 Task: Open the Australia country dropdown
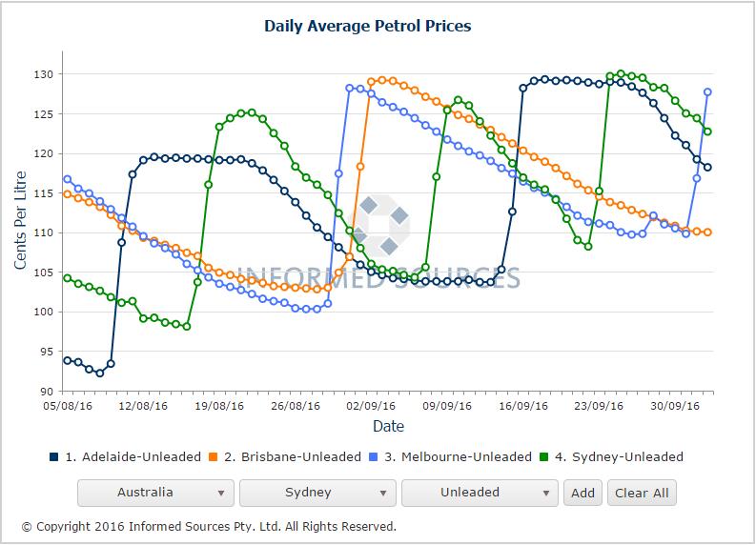pyautogui.click(x=155, y=493)
